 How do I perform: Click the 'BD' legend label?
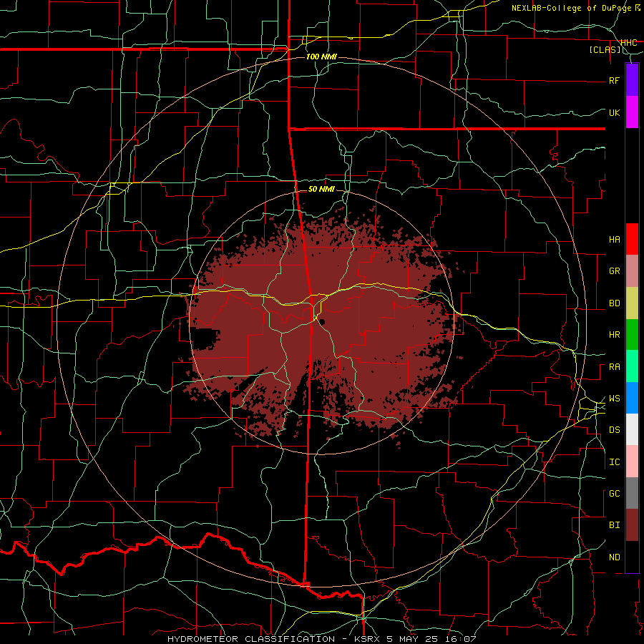click(614, 303)
